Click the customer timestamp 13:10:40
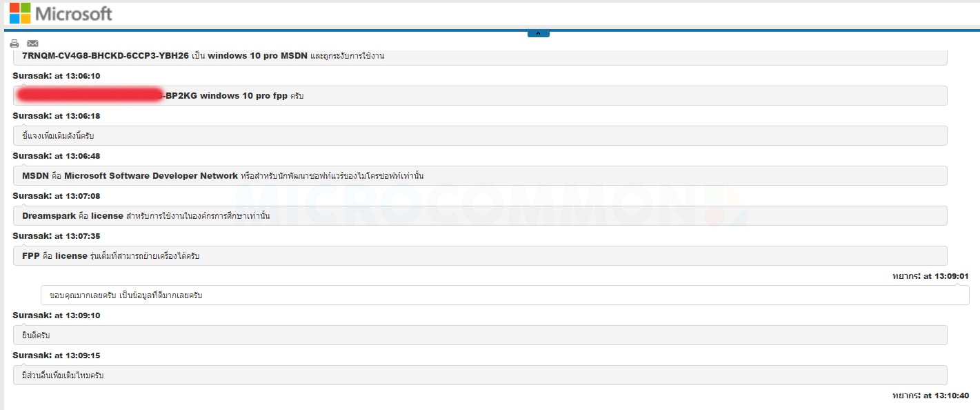Viewport: 980px width, 410px height. [930, 396]
